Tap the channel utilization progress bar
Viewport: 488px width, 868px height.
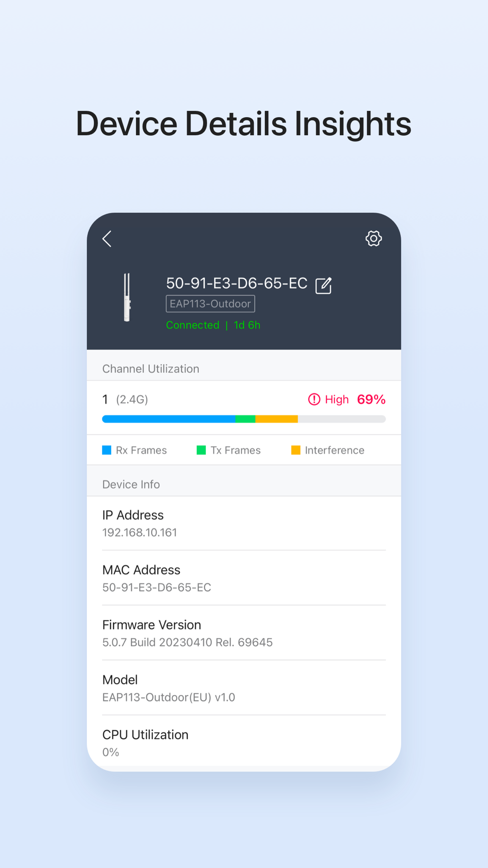click(x=244, y=419)
